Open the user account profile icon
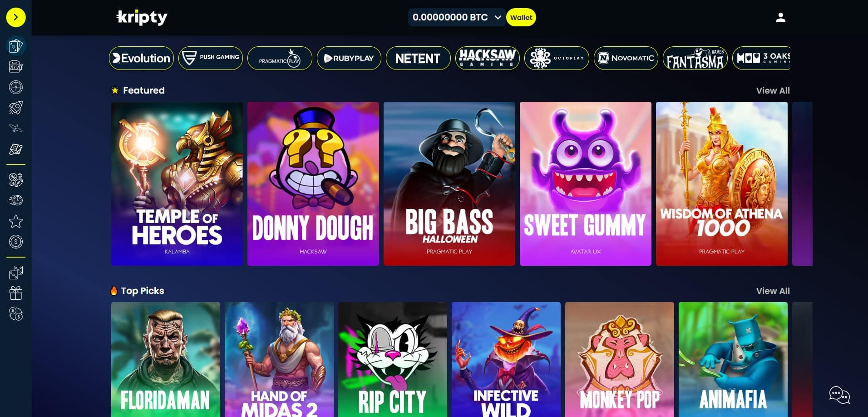This screenshot has width=868, height=417. [781, 17]
